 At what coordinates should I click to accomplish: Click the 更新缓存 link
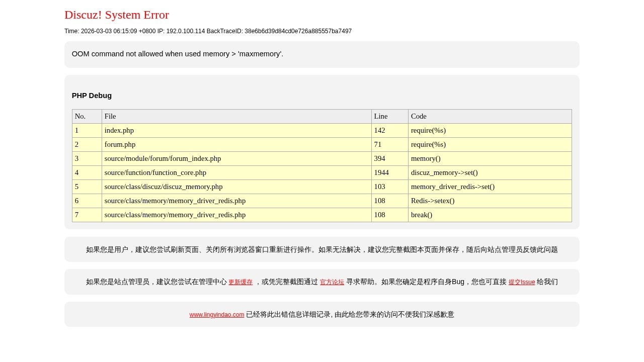click(240, 282)
